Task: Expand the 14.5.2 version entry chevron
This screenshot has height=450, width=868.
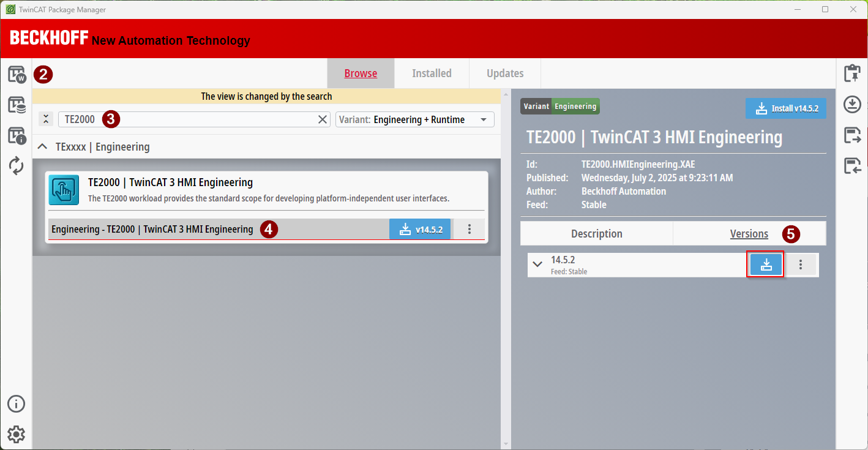Action: tap(537, 264)
